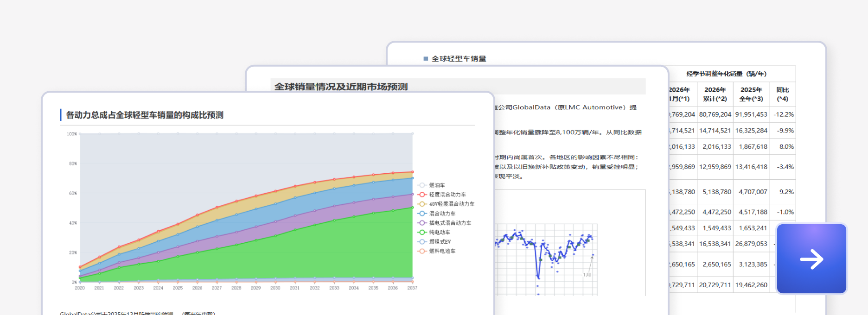The image size is (868, 315).
Task: Click the 2025年全年(*3) column header
Action: (751, 94)
